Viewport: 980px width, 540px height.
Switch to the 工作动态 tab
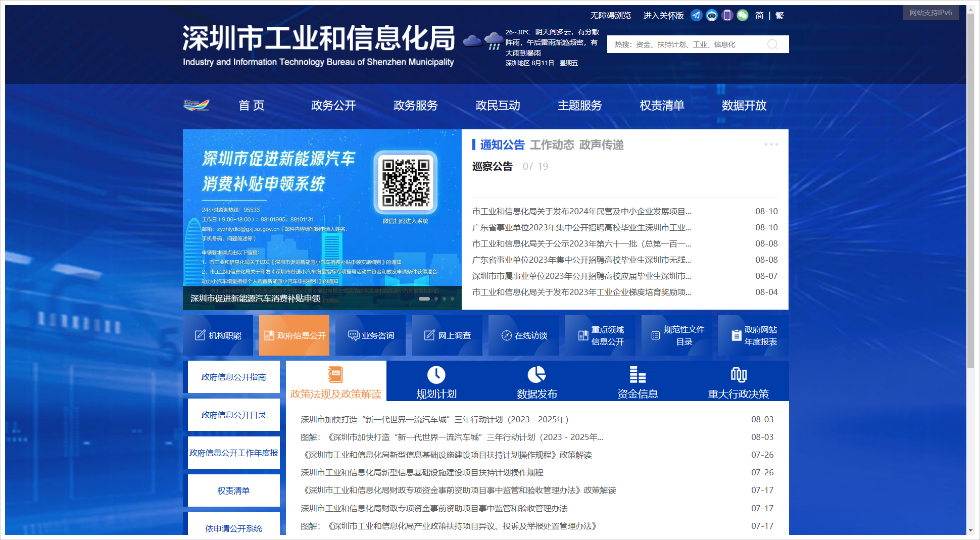click(x=552, y=145)
